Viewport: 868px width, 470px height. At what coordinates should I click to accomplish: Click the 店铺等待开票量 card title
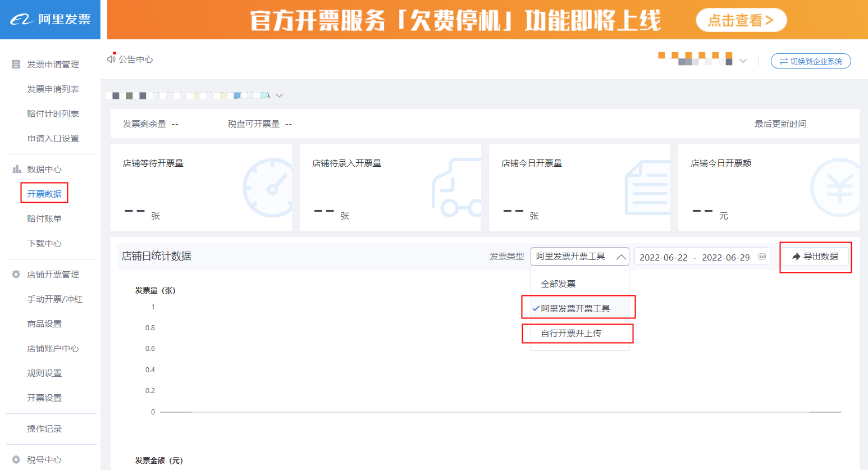tap(153, 163)
